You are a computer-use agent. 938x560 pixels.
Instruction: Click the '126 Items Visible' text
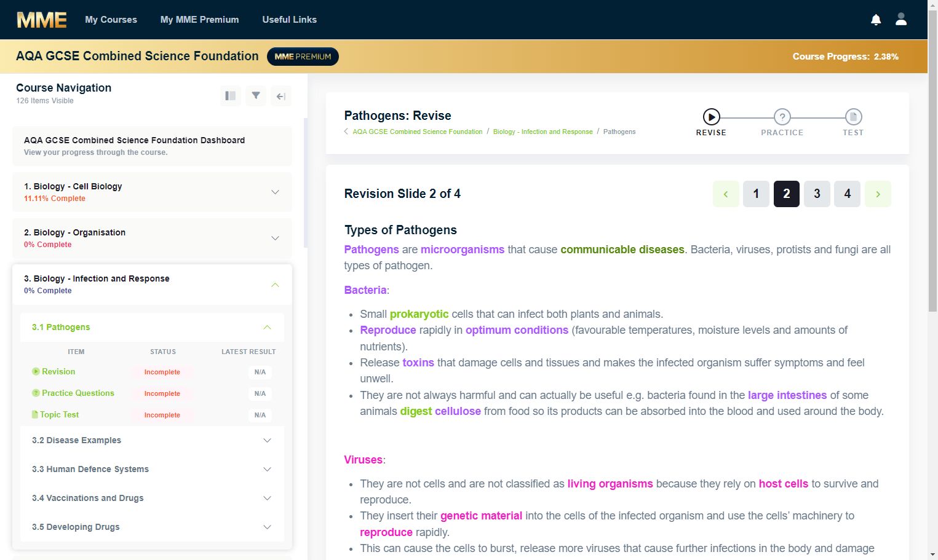45,101
